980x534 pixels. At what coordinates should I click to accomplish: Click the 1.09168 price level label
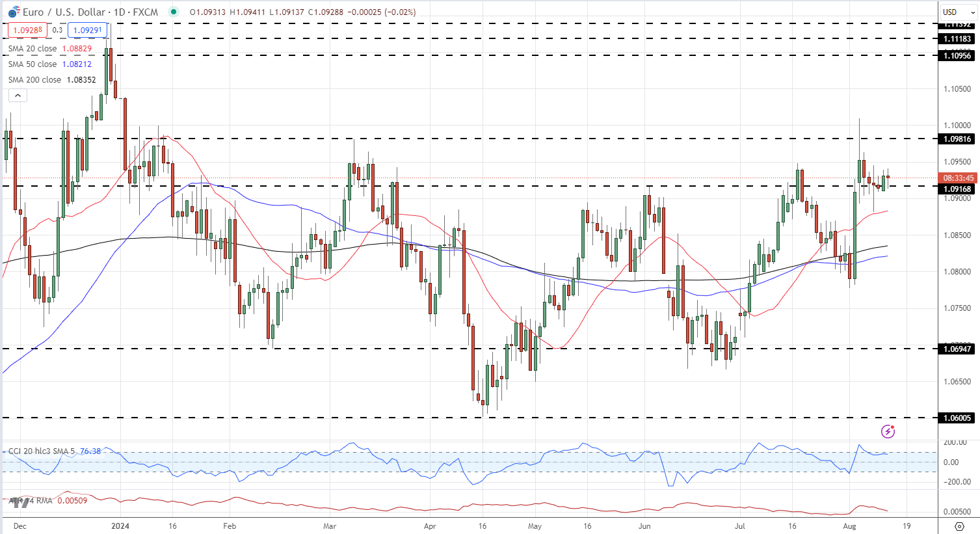(957, 189)
